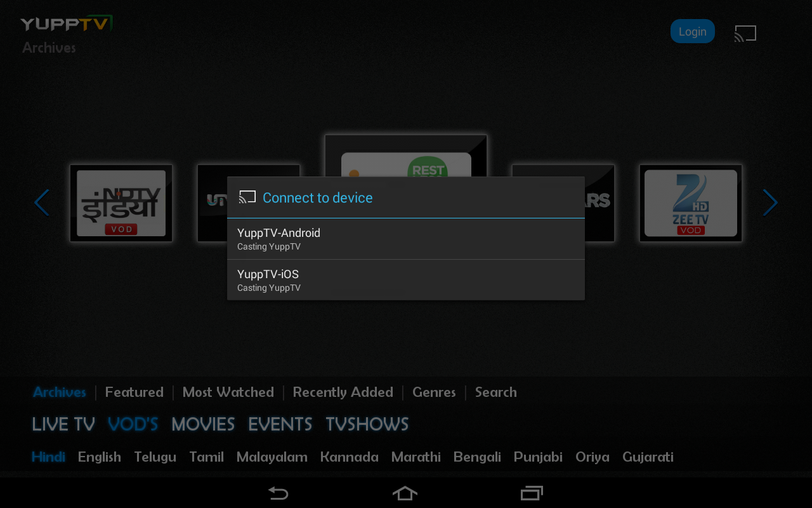Select the YuppTV-Android cast device
The height and width of the screenshot is (508, 812).
[406, 239]
